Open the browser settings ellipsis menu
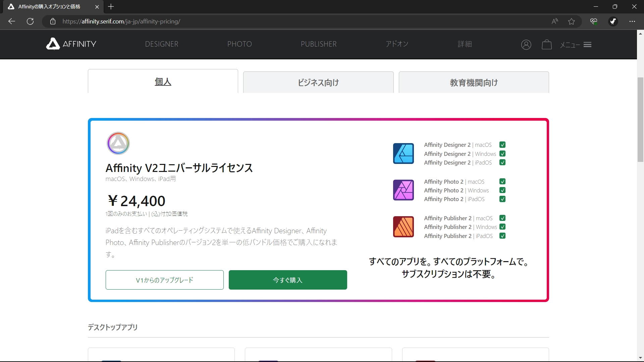This screenshot has width=644, height=362. tap(633, 21)
